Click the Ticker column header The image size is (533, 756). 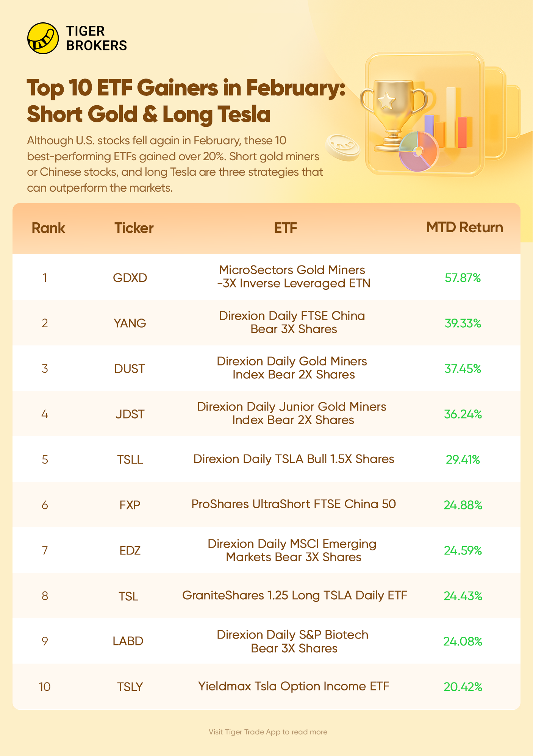click(x=134, y=228)
